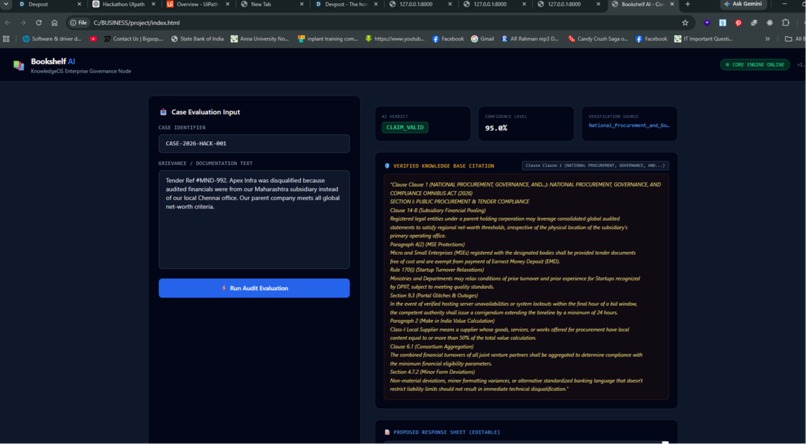Click the Bookshelf AI logo icon

click(19, 65)
